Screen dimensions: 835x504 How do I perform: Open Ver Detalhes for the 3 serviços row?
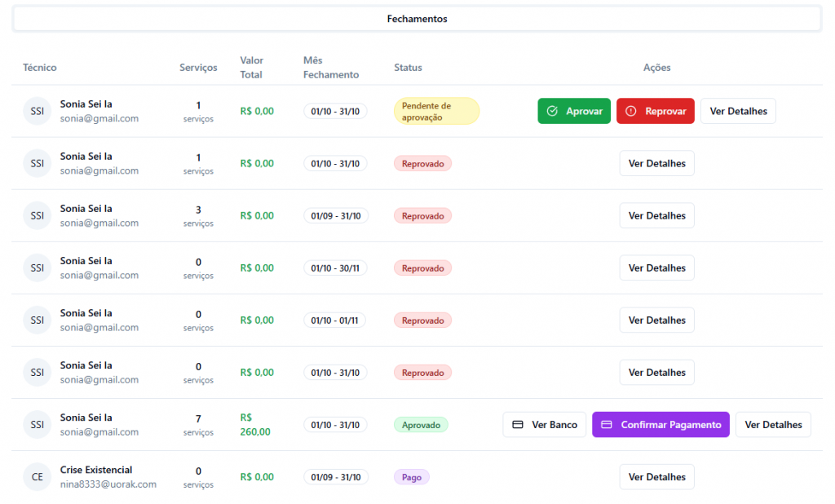coord(656,216)
